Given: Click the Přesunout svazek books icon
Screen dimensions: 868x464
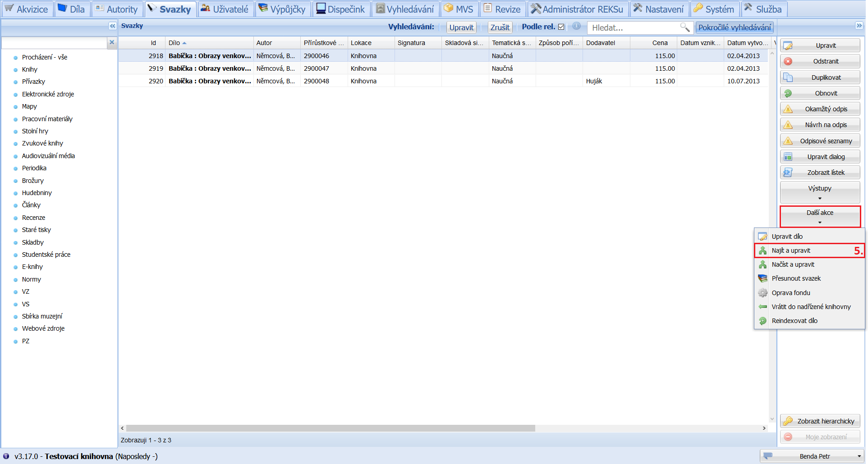Looking at the screenshot, I should [763, 278].
